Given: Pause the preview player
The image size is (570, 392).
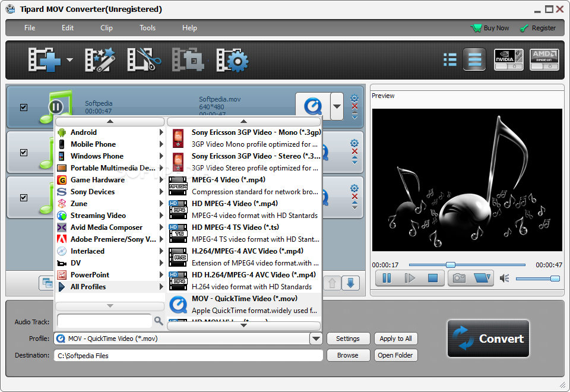Looking at the screenshot, I should 387,278.
